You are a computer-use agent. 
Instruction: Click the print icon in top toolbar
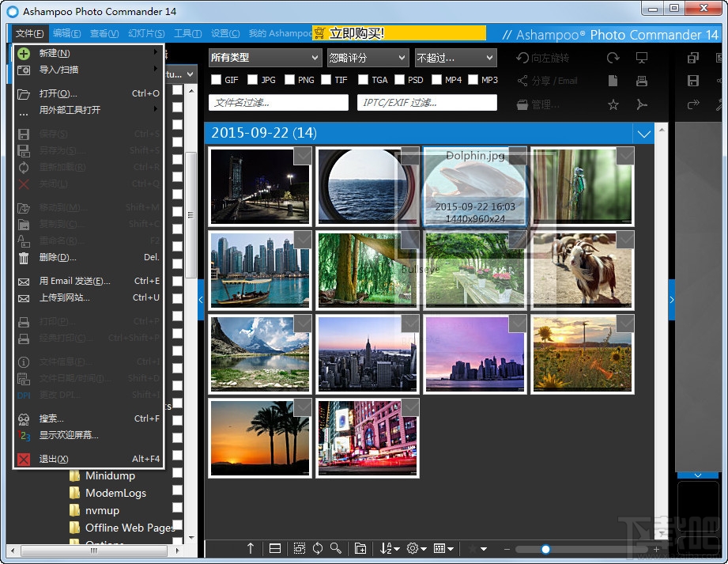click(642, 81)
